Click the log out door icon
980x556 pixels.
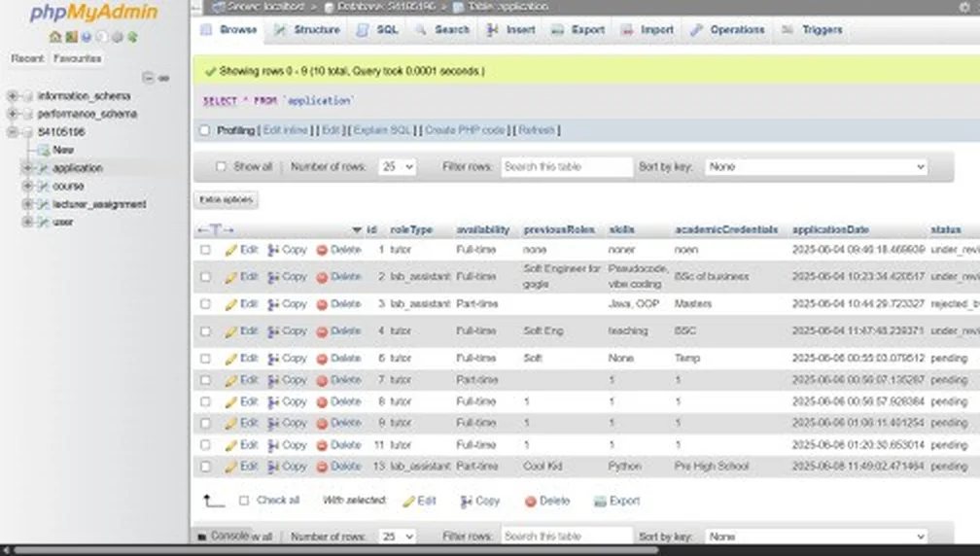pos(71,37)
